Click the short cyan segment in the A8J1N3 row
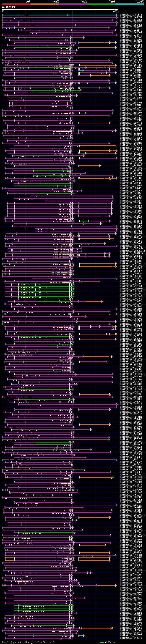The width and height of the screenshot is (146, 644). point(81,70)
